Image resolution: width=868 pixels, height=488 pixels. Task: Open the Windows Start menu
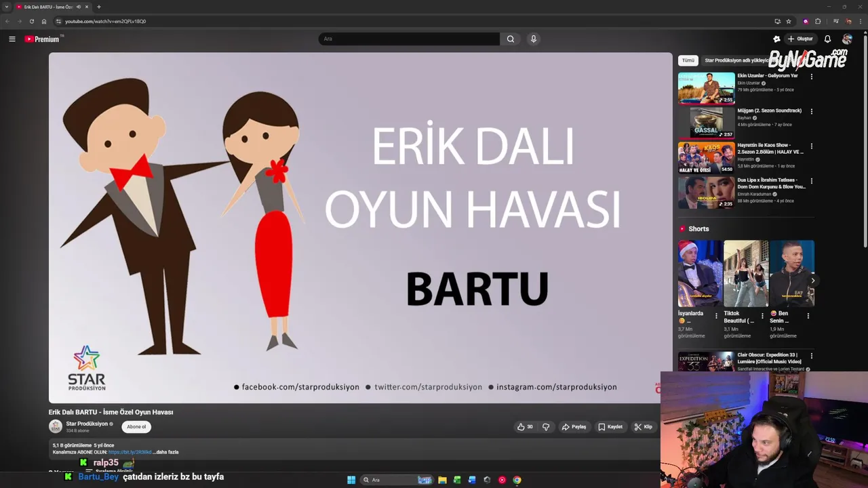pos(351,480)
